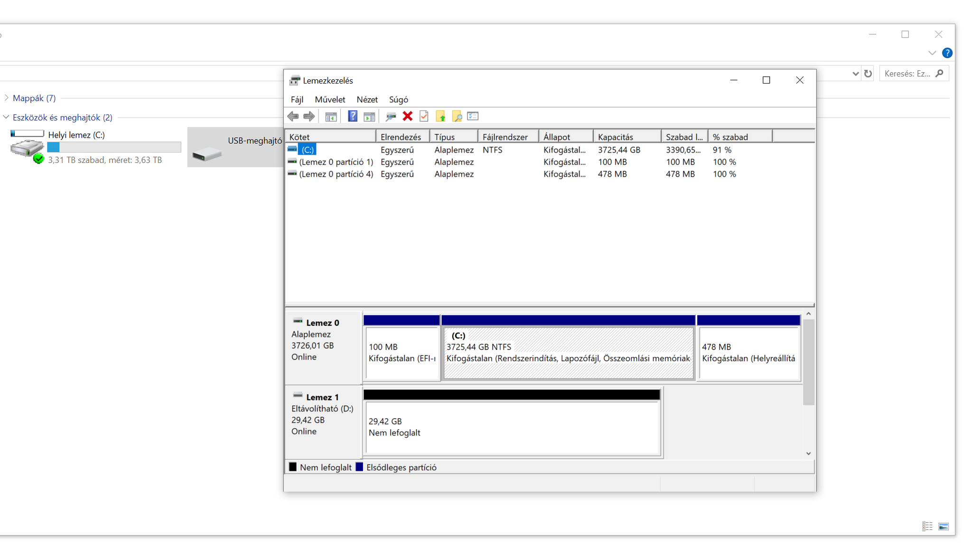Click the drive-with-magnifier toolbar icon
Screen dimensions: 980x554
coord(391,116)
